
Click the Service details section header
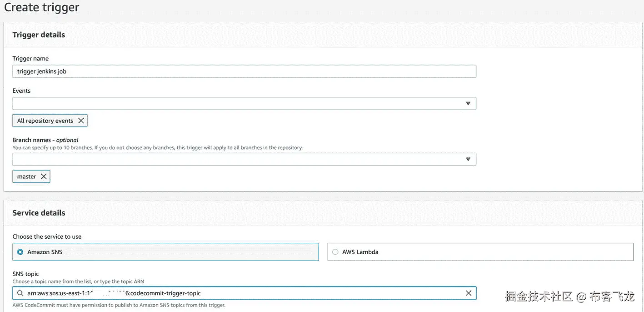click(x=39, y=213)
